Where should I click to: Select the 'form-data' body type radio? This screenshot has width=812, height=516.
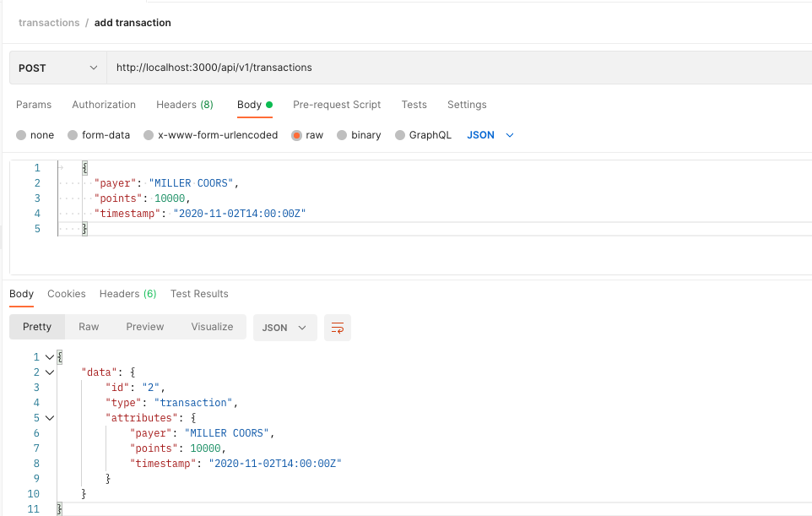[73, 135]
